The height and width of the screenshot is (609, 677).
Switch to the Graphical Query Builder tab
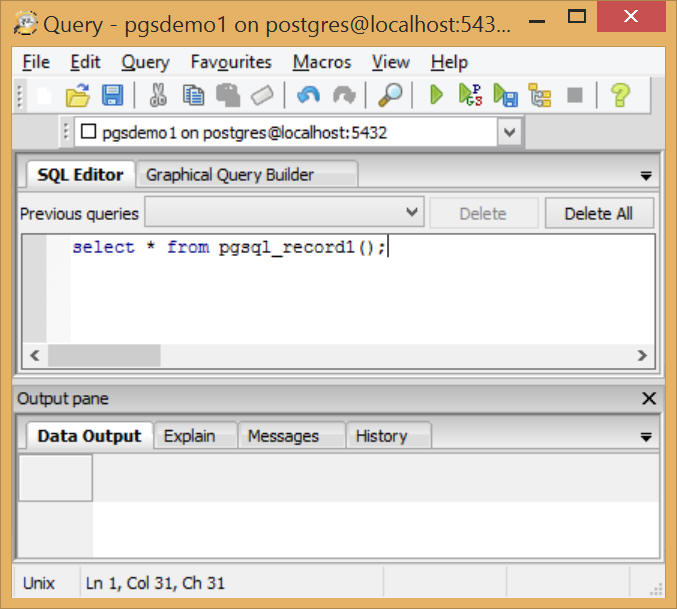230,175
